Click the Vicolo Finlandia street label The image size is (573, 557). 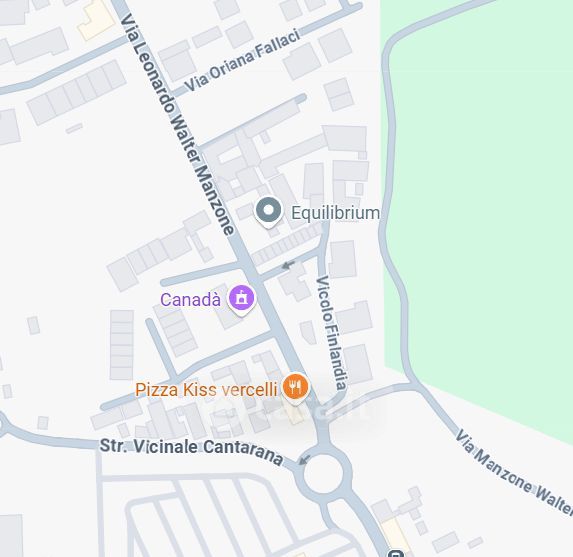(331, 333)
